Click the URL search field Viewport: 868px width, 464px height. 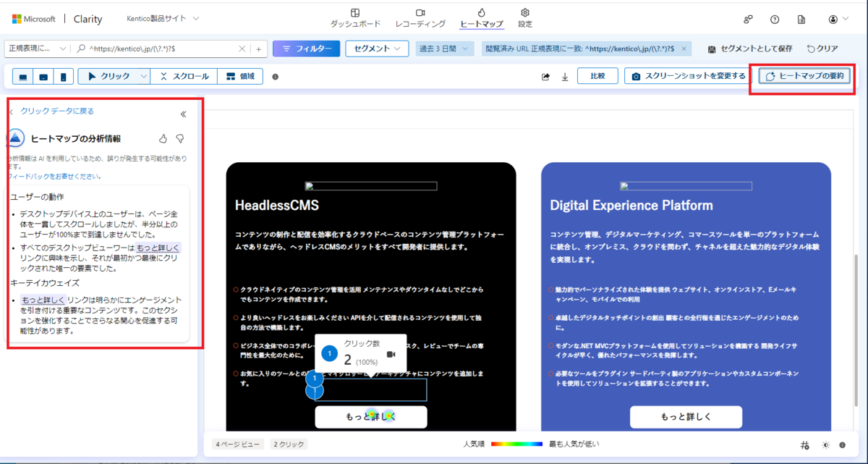pos(163,48)
